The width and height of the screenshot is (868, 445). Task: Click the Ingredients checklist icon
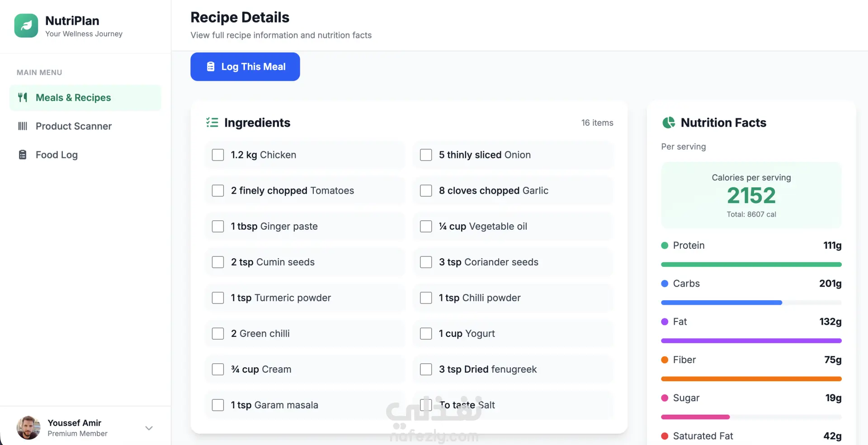212,123
